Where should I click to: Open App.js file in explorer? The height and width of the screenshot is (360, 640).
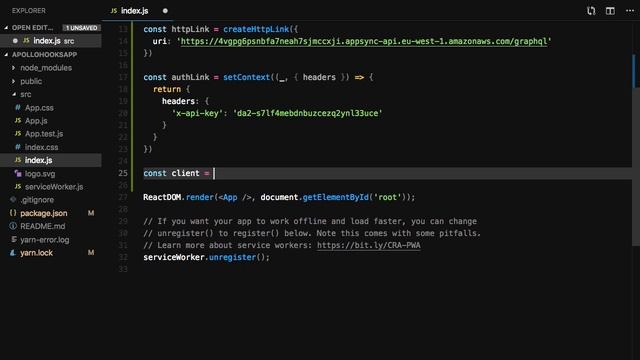click(36, 121)
